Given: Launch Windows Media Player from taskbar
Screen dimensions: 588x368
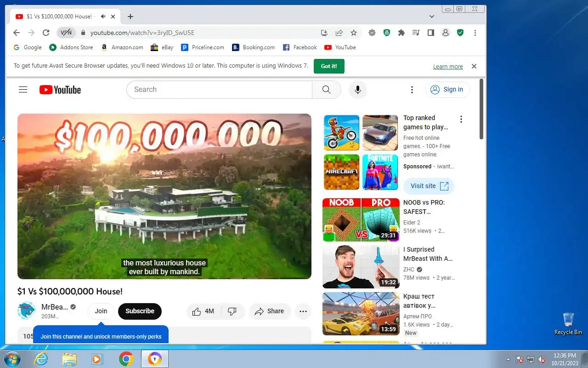Looking at the screenshot, I should [x=97, y=359].
